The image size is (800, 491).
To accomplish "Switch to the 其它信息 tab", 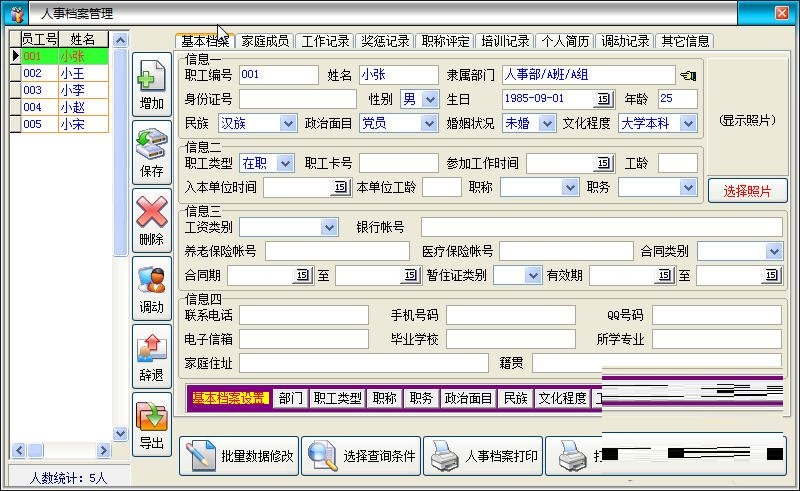I will pyautogui.click(x=685, y=41).
